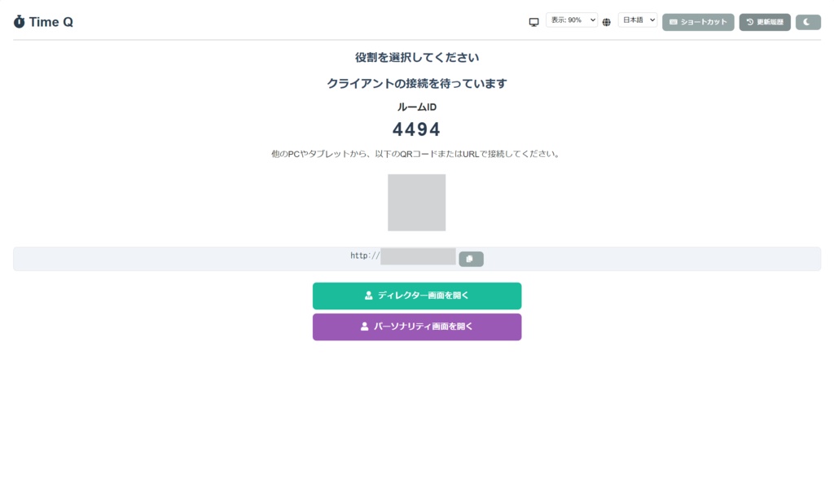The image size is (834, 504).
Task: Open the パーソナリティ画面を開く button
Action: point(417,327)
